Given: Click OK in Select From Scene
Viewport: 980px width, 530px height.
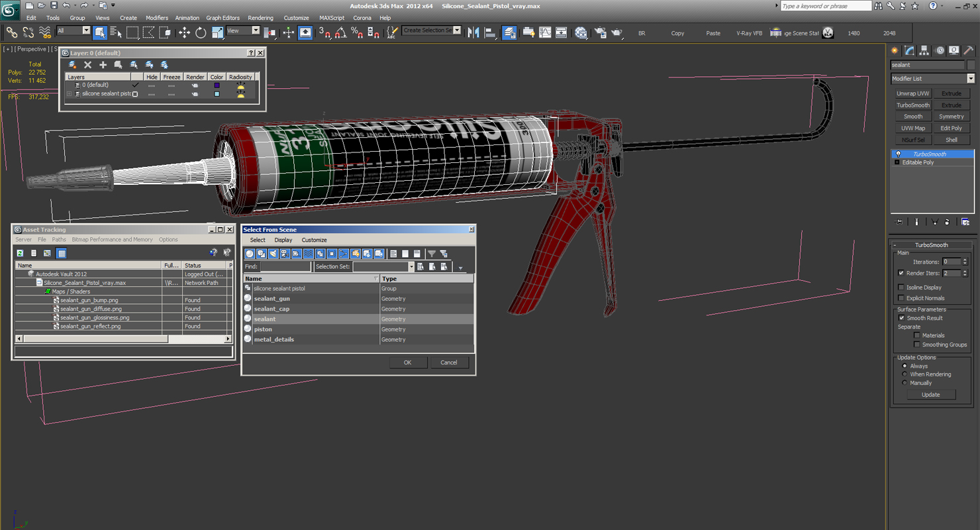Looking at the screenshot, I should 407,362.
